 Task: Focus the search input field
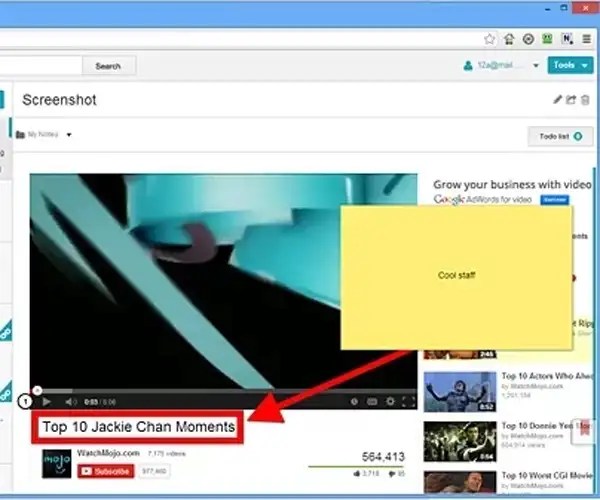tap(40, 66)
